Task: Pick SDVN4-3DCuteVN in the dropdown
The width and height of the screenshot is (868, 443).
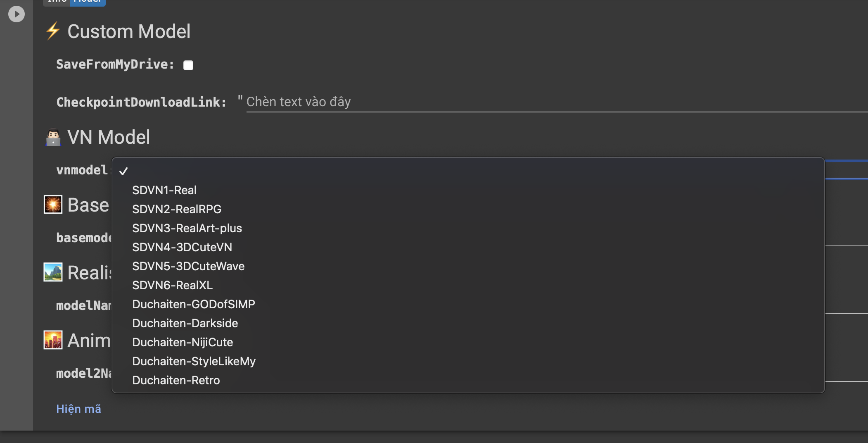Action: pos(182,247)
